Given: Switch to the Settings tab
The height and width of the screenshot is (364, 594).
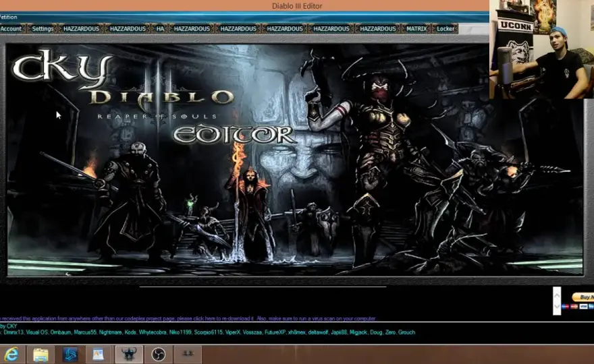Looking at the screenshot, I should [43, 29].
